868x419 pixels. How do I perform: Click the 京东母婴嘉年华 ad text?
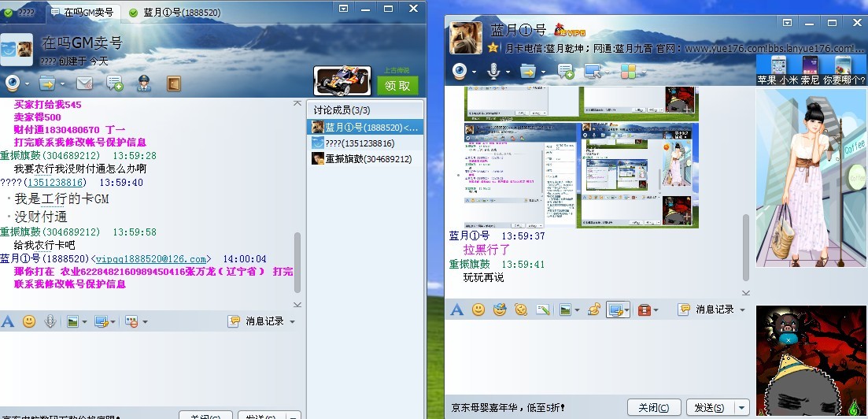pos(508,408)
